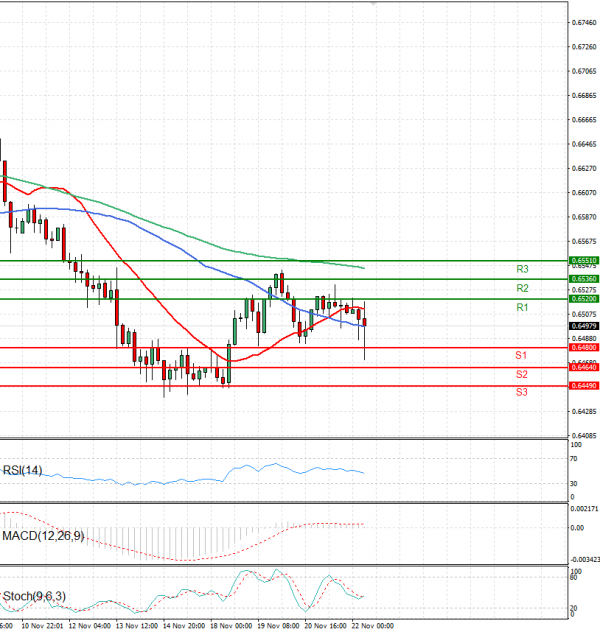Image resolution: width=600 pixels, height=632 pixels.
Task: Click the 20 Nov 16:00 time label
Action: tap(325, 626)
